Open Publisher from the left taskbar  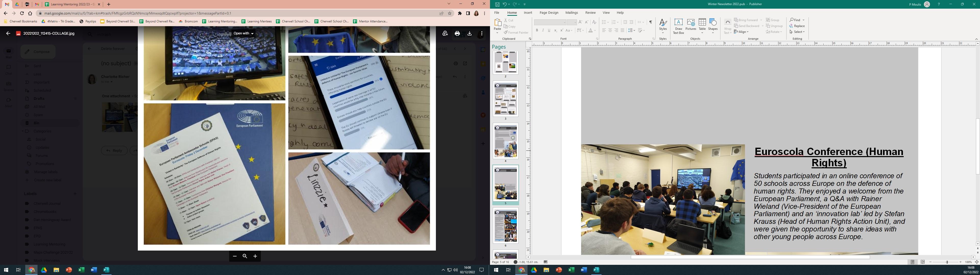click(x=106, y=270)
